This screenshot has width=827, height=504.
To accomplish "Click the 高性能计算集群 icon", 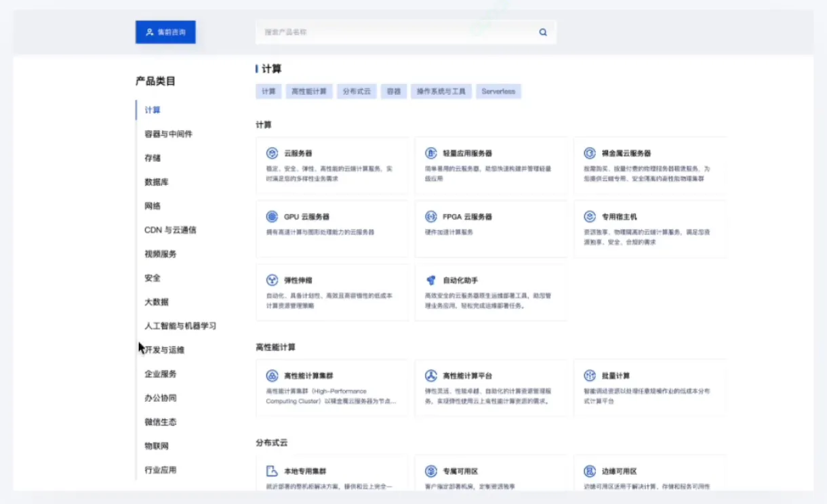I will pos(272,375).
